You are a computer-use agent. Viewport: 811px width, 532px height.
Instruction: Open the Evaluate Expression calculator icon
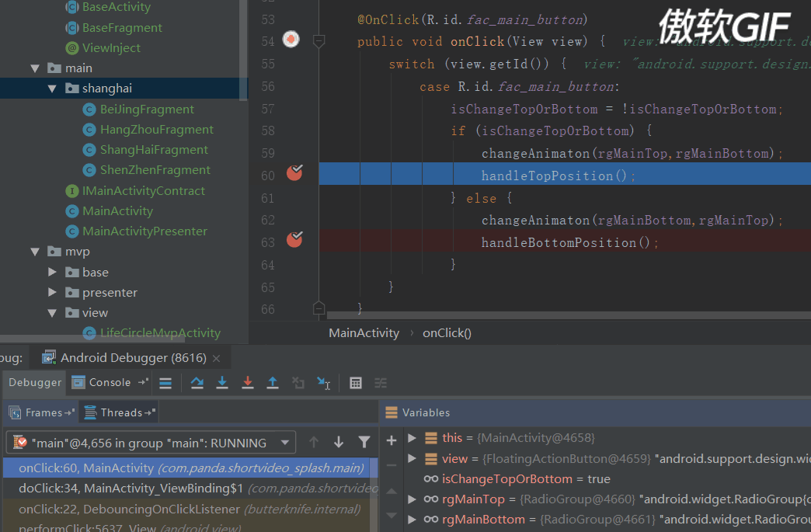tap(356, 382)
